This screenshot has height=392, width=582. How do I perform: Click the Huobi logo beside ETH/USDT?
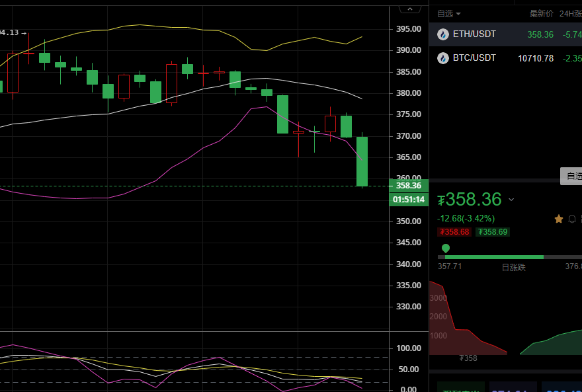coord(443,34)
